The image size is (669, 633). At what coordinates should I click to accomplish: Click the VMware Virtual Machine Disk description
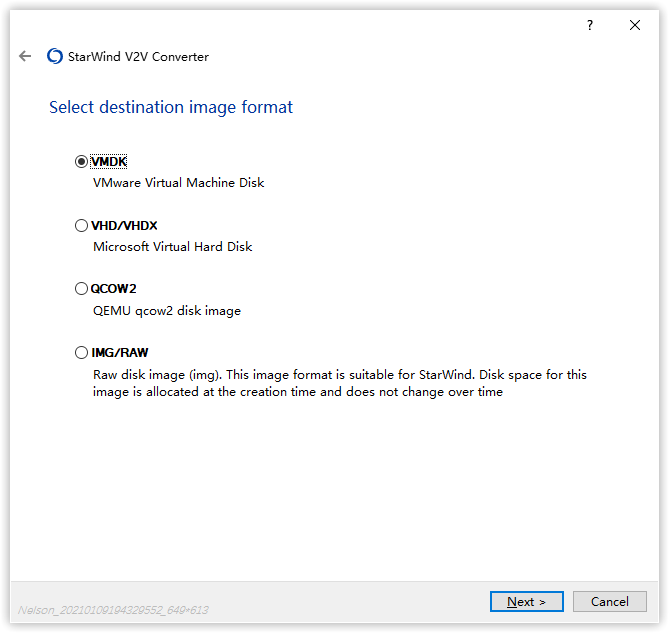coord(178,183)
